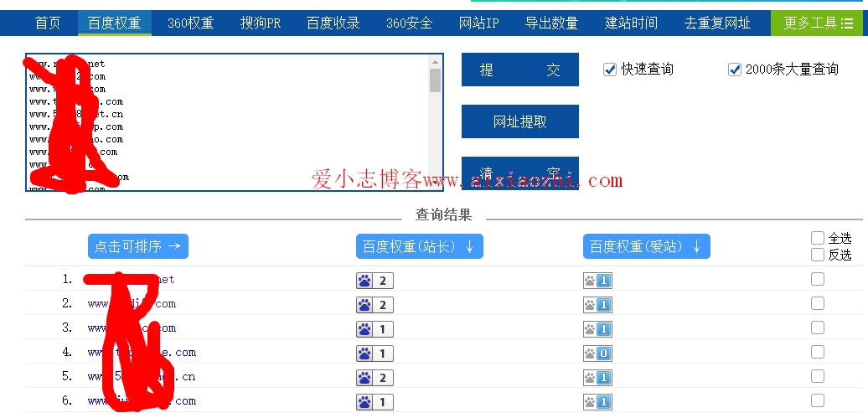Check the 全选 select-all checkbox

click(x=818, y=238)
